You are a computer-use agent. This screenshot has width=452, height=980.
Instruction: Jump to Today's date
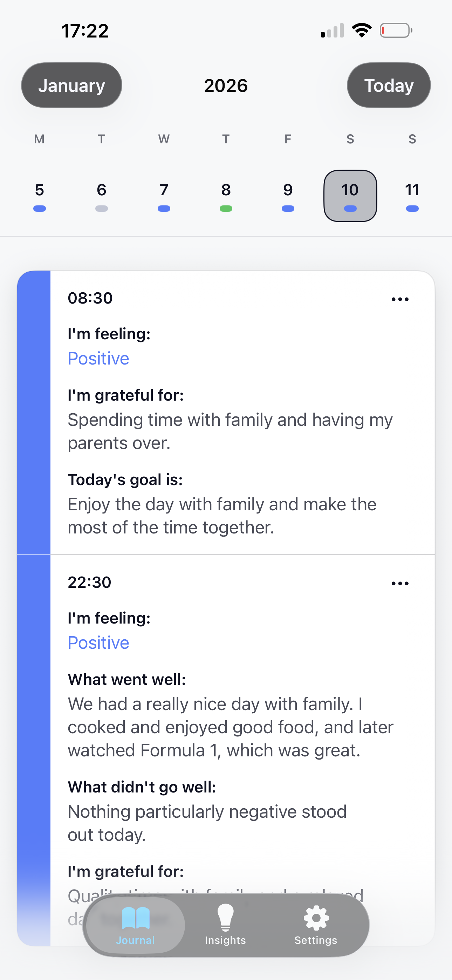(389, 86)
